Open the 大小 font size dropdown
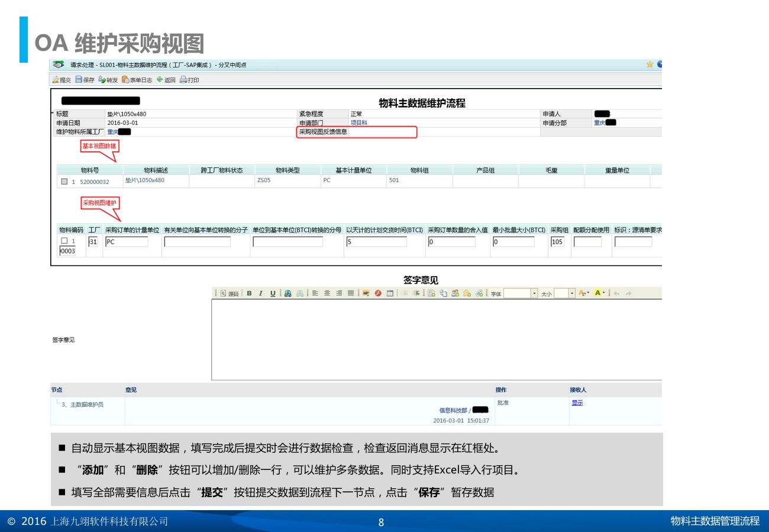This screenshot has width=769, height=532. (572, 293)
